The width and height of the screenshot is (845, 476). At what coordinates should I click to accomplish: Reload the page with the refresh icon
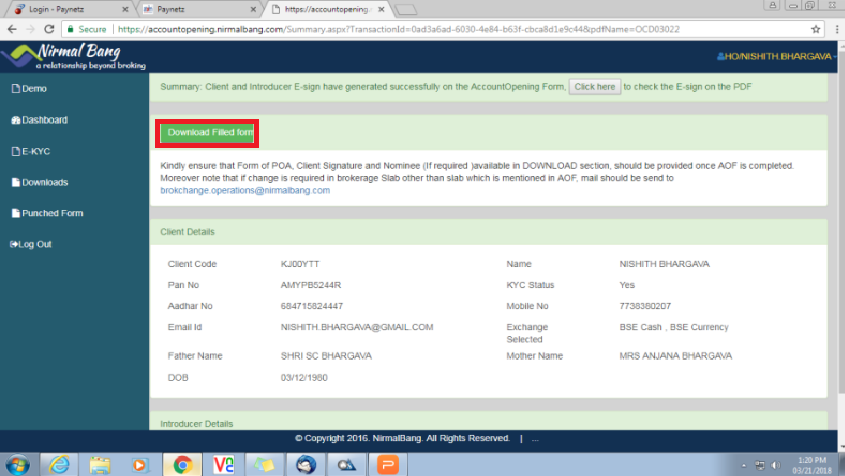tap(56, 30)
